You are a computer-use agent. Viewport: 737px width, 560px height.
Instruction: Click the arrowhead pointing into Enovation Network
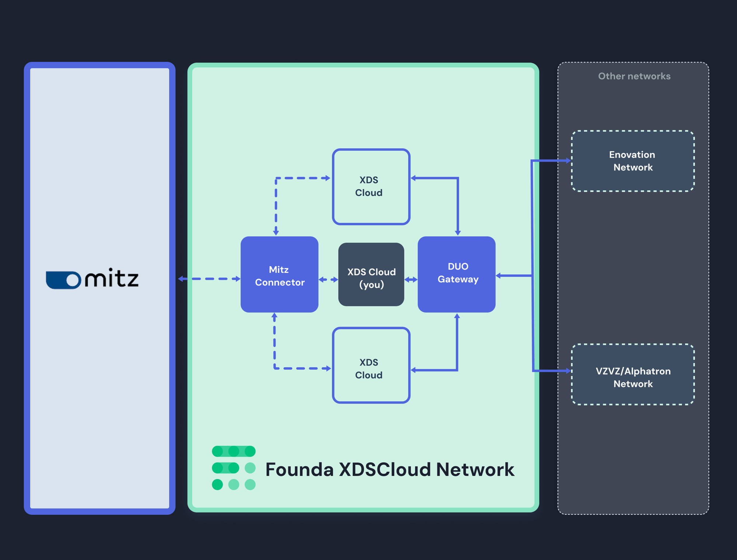coord(568,161)
